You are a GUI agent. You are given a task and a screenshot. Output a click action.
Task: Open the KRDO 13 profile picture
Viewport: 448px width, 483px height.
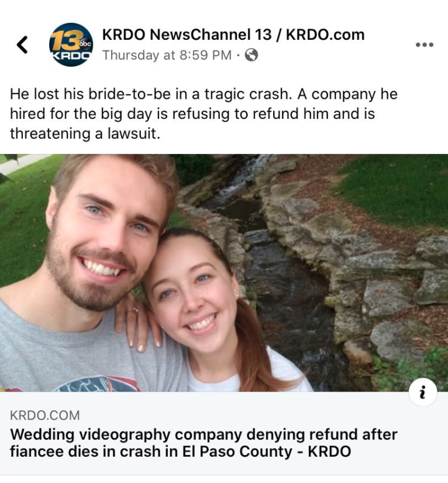(x=71, y=44)
